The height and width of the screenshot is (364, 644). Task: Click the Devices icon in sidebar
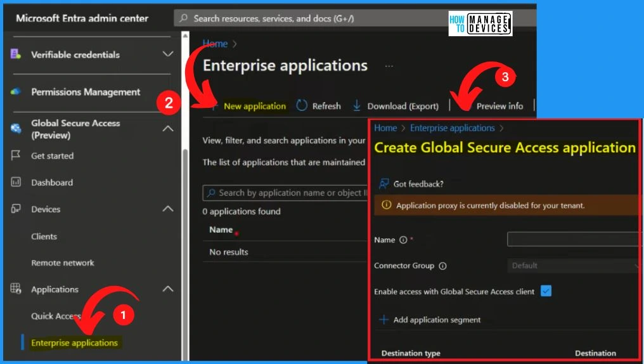point(16,209)
